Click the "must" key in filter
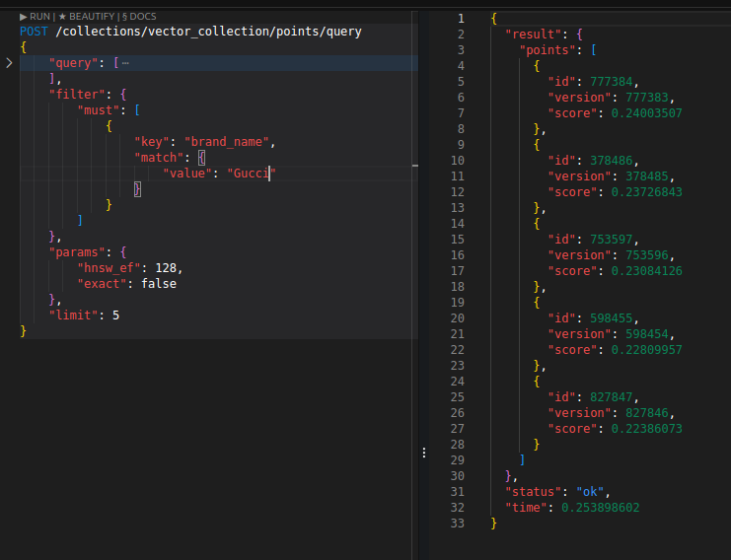731x560 pixels. (101, 110)
